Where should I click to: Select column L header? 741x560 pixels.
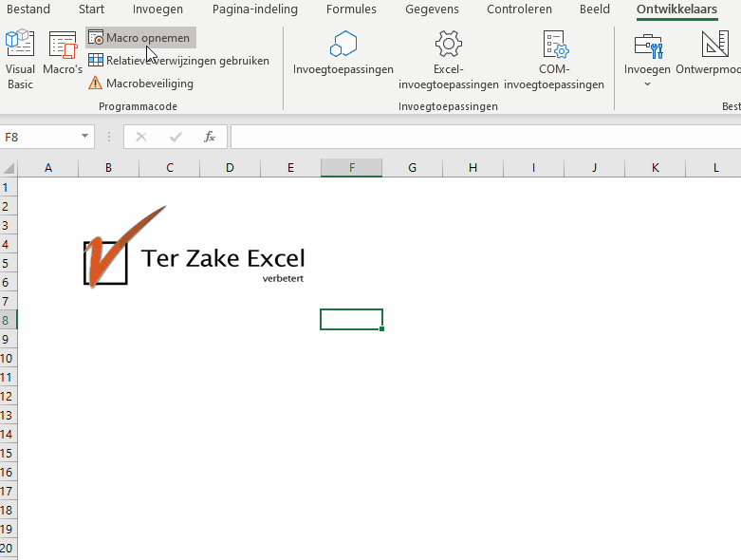pyautogui.click(x=715, y=168)
